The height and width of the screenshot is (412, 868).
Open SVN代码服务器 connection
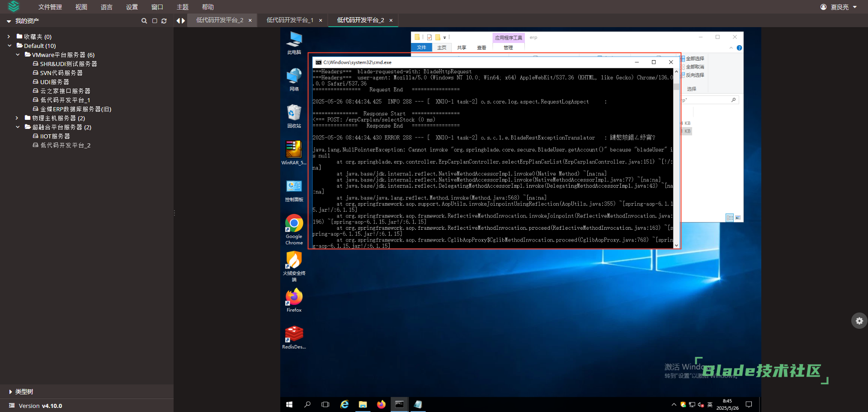[x=61, y=73]
